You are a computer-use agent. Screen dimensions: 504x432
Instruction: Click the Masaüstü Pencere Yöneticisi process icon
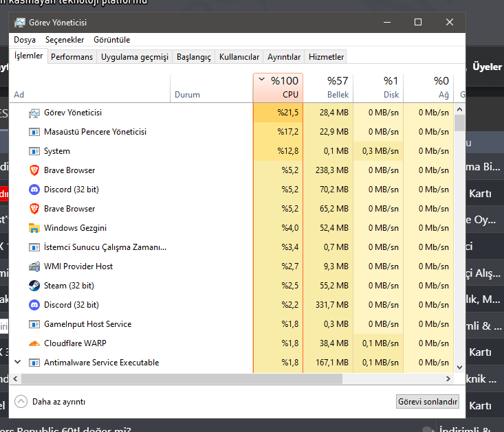(34, 132)
